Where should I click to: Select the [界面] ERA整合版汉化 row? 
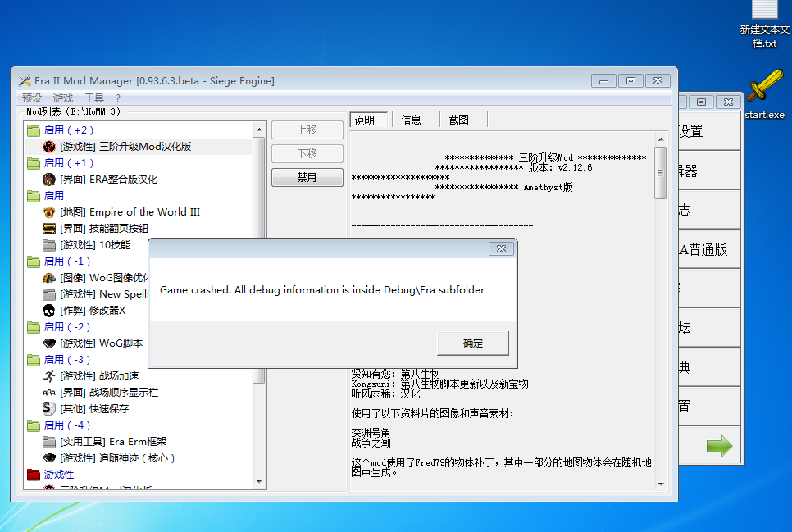139,180
